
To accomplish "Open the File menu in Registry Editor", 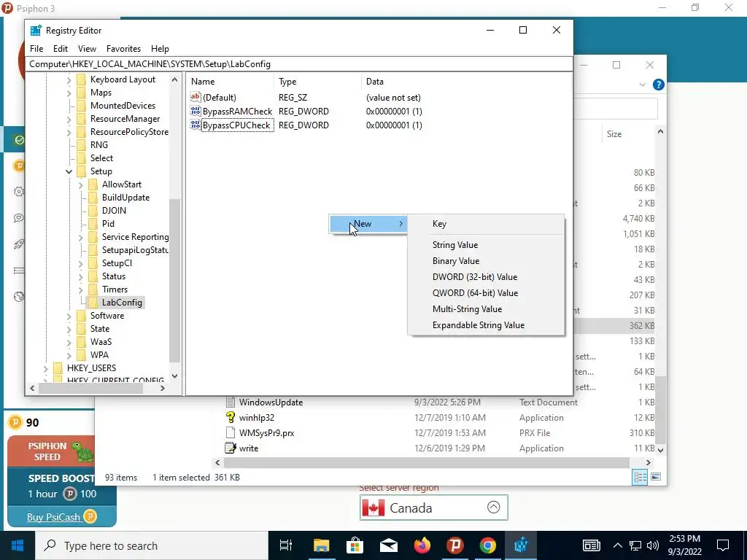I will tap(36, 49).
